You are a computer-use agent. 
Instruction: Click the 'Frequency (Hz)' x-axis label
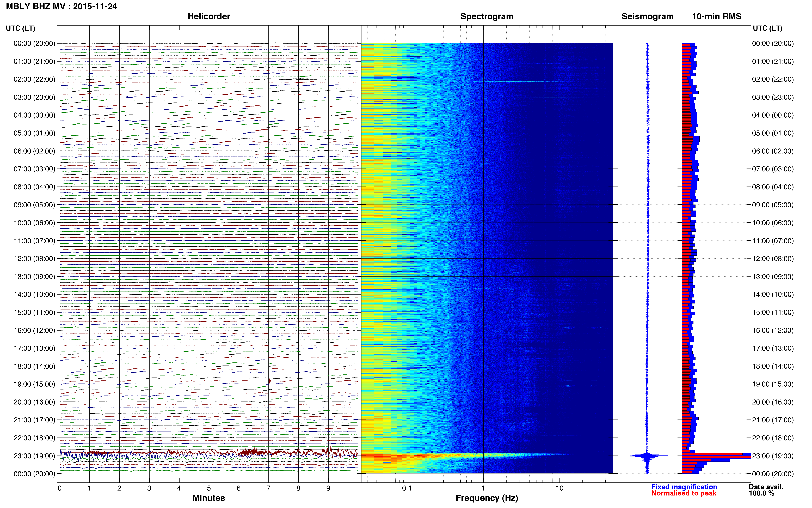click(487, 498)
